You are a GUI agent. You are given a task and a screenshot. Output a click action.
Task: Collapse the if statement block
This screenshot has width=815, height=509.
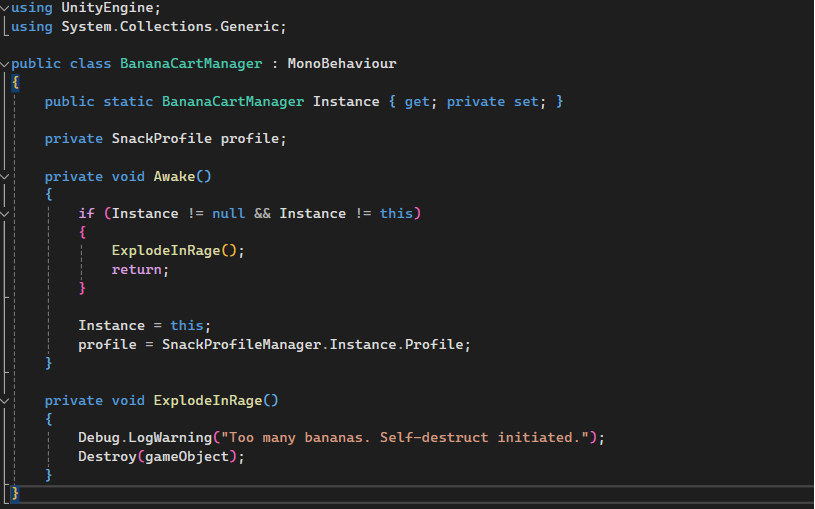click(x=5, y=213)
